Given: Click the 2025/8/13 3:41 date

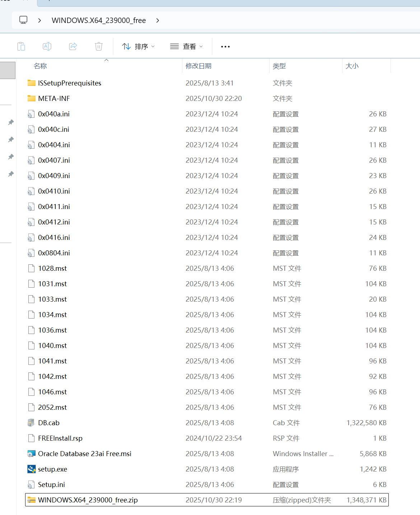Looking at the screenshot, I should coord(210,83).
